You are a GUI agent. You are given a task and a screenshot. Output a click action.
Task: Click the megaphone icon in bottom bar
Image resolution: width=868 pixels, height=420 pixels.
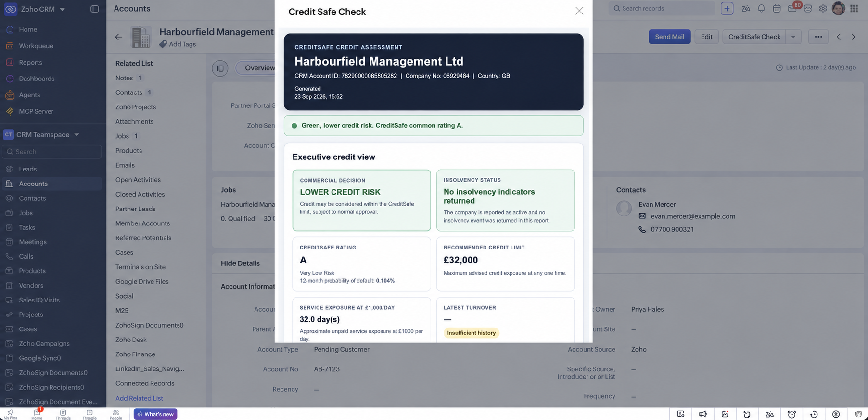703,414
